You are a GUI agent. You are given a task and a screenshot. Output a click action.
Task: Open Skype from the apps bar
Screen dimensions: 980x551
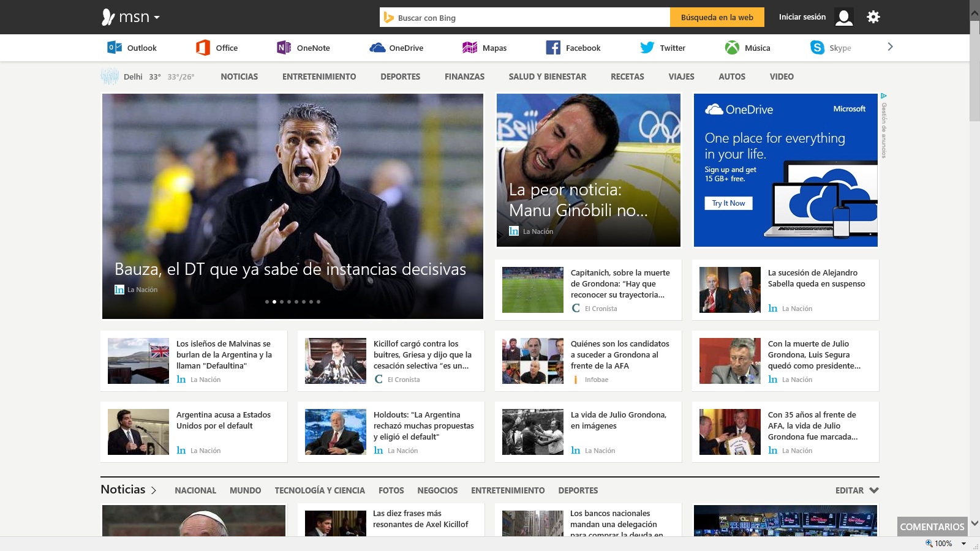point(817,47)
